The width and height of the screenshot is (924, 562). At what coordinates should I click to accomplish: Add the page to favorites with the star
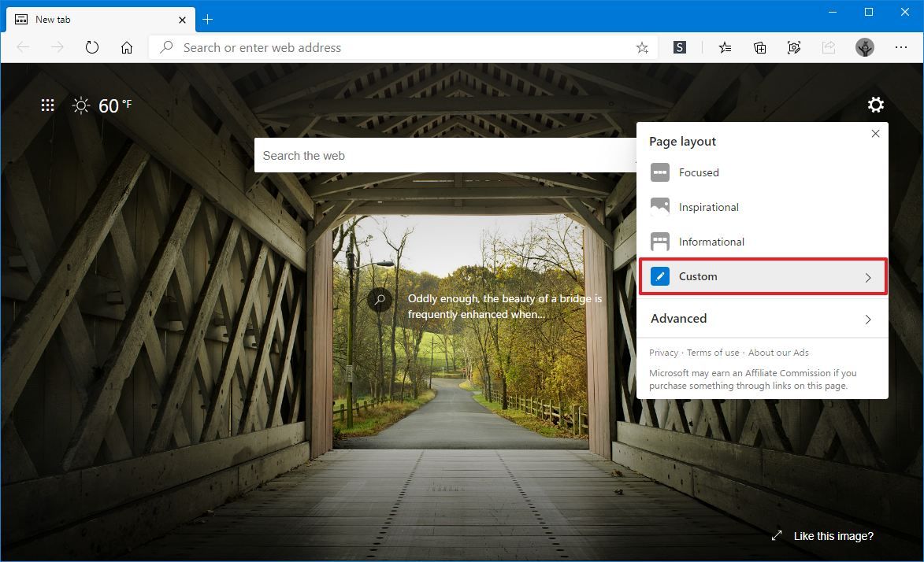point(641,47)
